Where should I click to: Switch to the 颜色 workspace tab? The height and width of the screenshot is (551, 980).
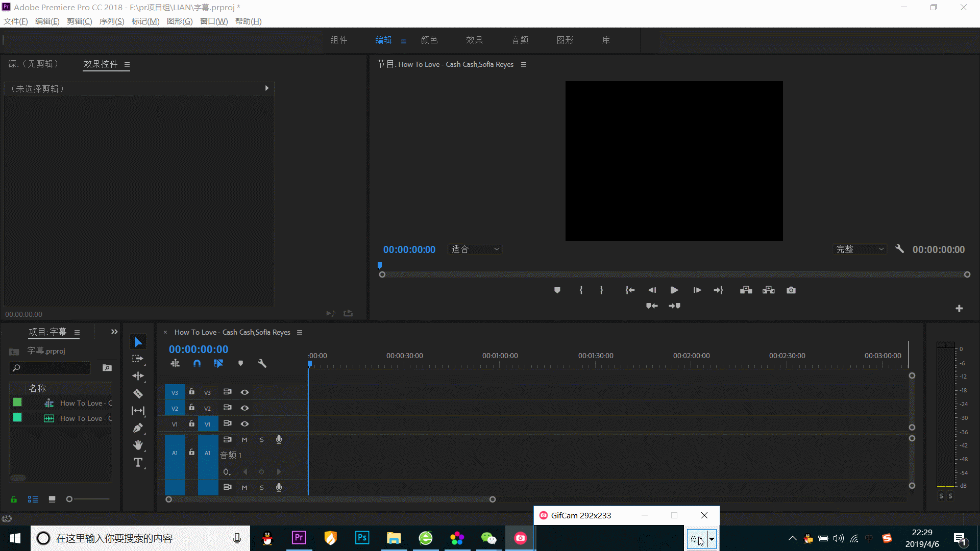tap(429, 40)
